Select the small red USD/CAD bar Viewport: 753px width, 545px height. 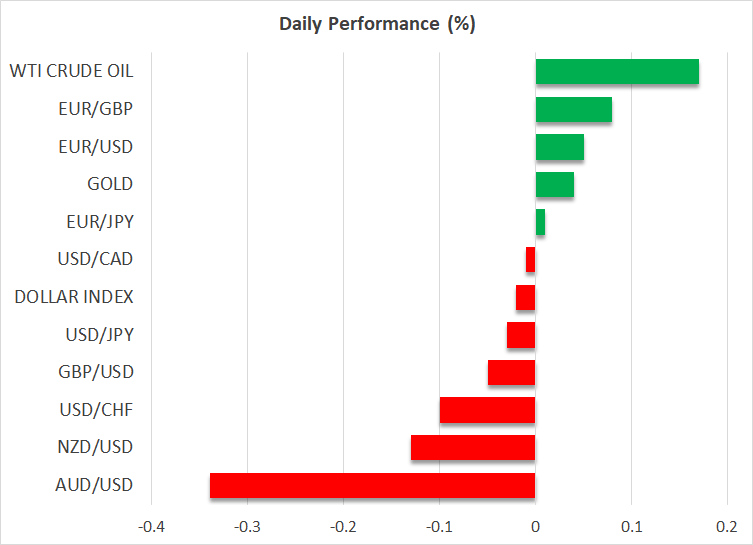pos(531,260)
